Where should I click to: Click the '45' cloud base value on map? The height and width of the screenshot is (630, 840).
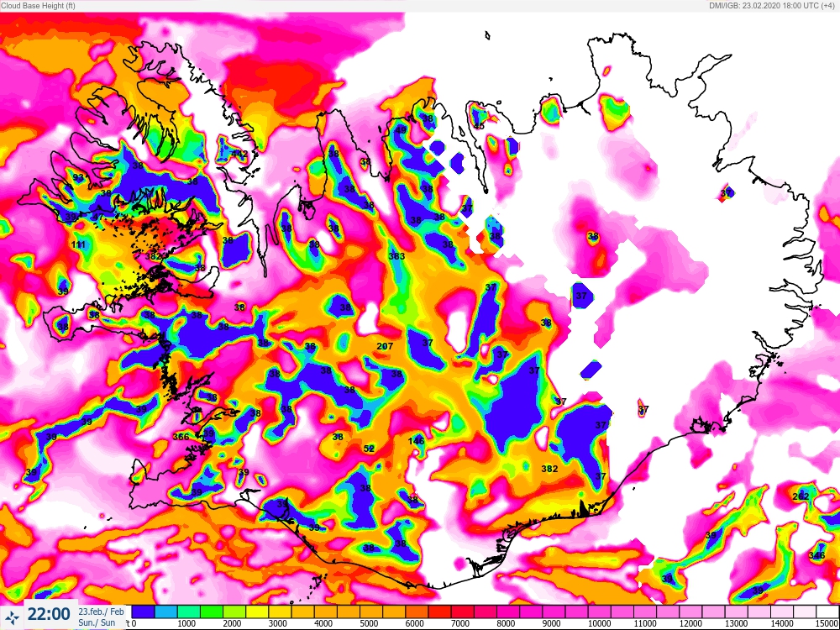(480, 126)
